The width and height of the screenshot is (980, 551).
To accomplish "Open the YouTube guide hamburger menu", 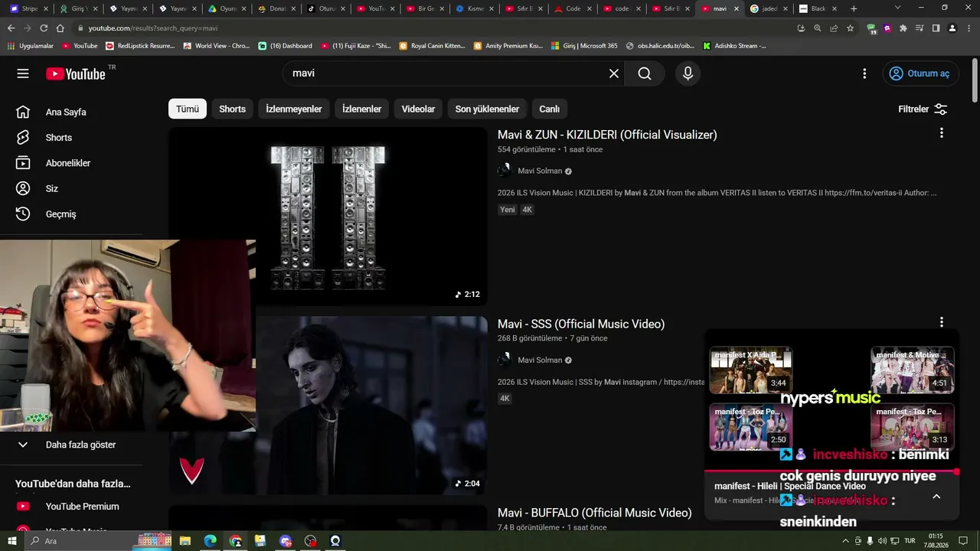I will [23, 73].
